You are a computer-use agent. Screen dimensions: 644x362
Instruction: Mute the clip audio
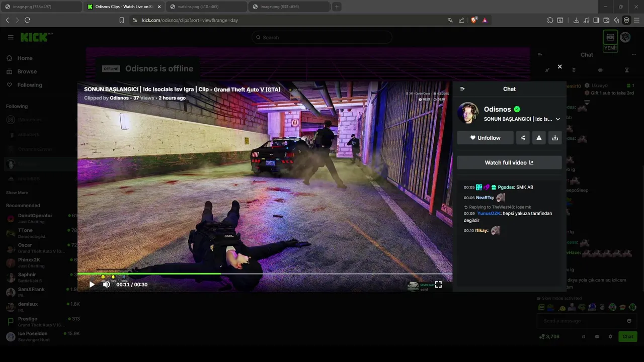point(106,285)
